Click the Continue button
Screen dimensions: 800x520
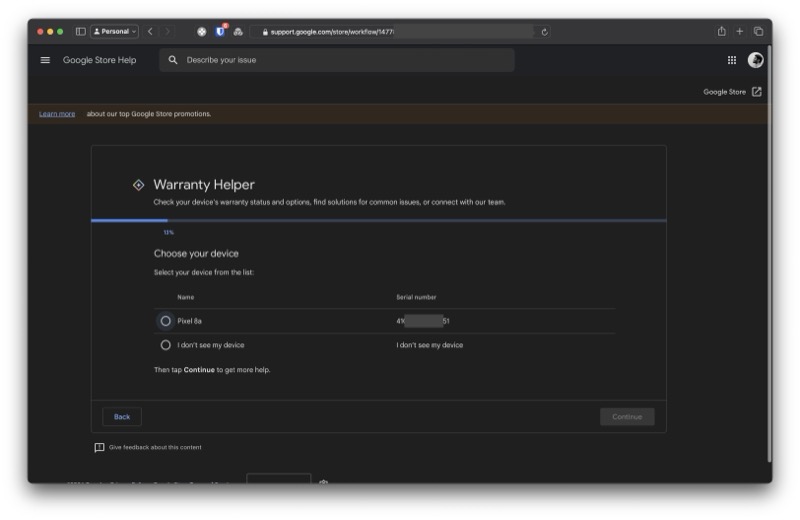[627, 417]
